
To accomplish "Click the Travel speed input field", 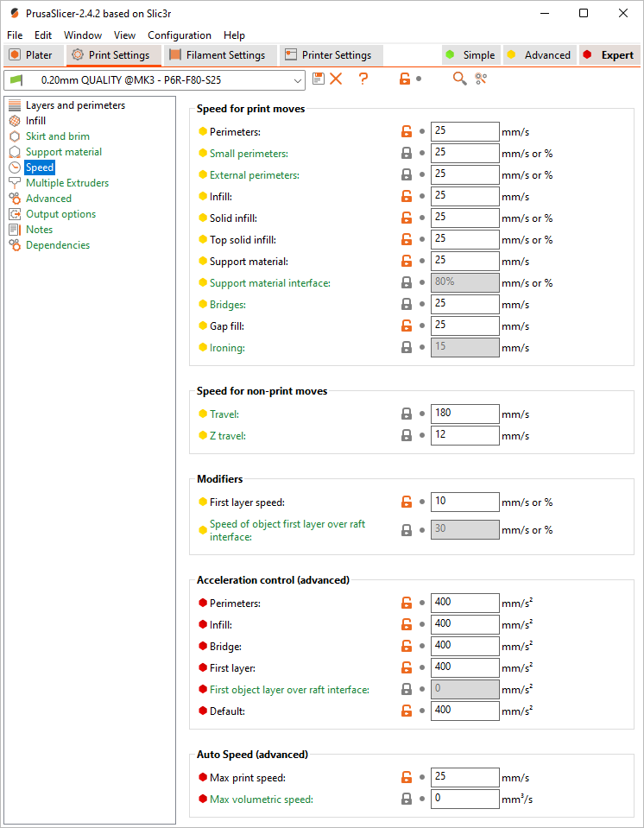I will tap(464, 414).
